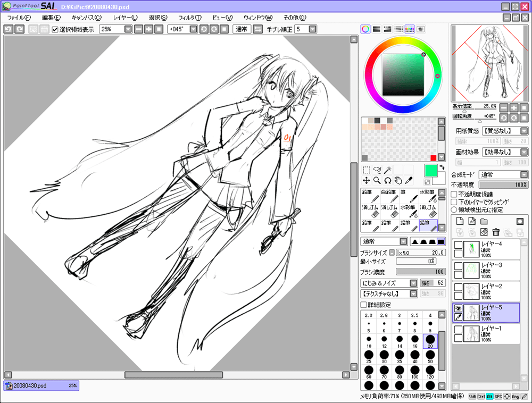Open the キャンバス(C) menu

tap(87, 18)
